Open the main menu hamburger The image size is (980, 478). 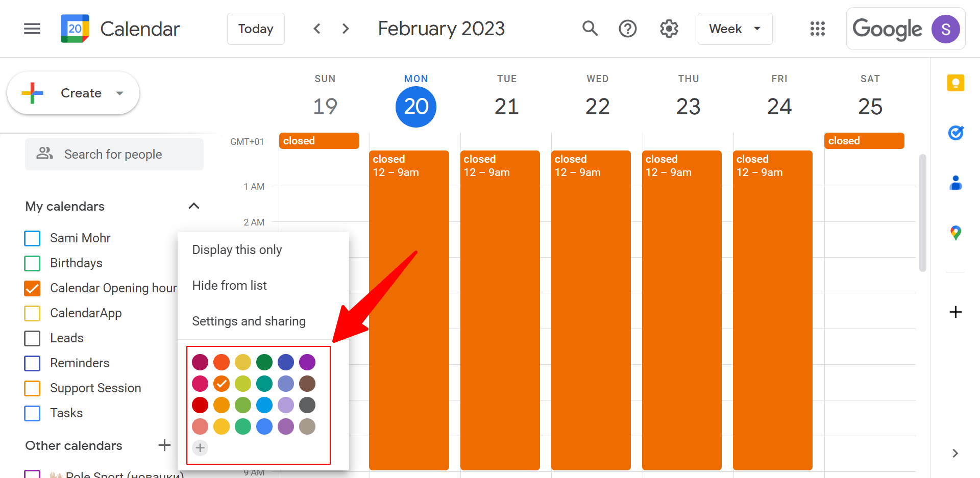(32, 29)
